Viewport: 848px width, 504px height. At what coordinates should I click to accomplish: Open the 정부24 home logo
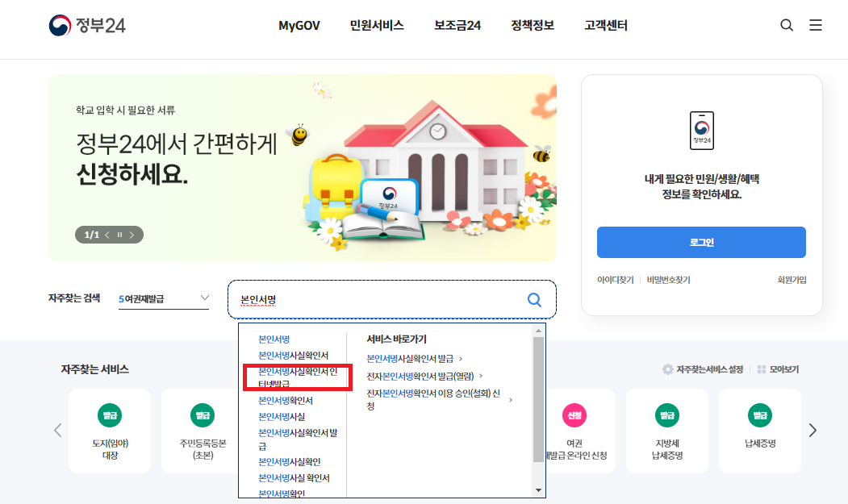pyautogui.click(x=87, y=26)
